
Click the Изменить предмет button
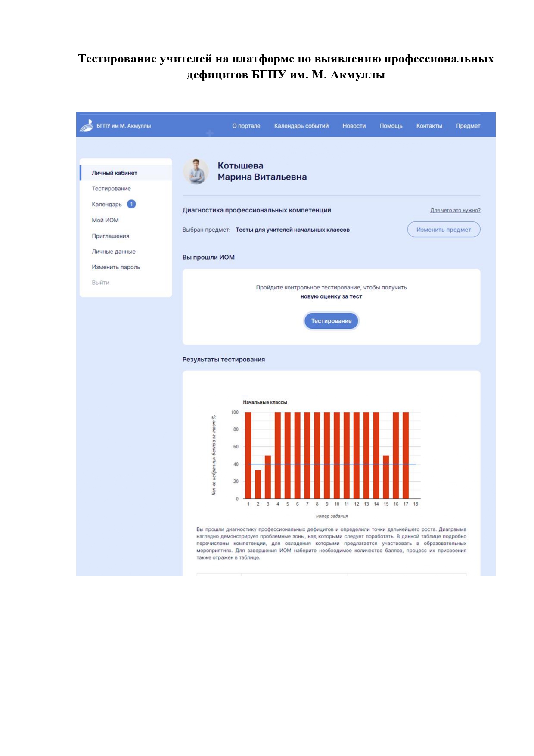(x=444, y=230)
